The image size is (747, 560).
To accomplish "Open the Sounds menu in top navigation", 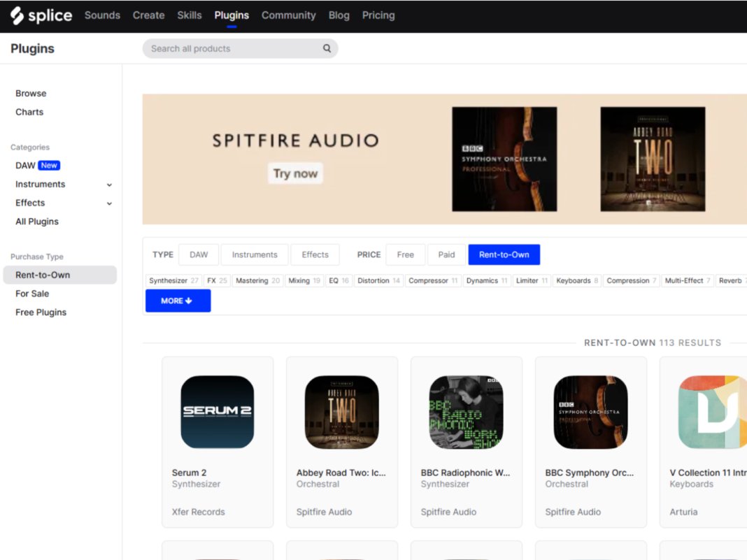I will coord(102,15).
